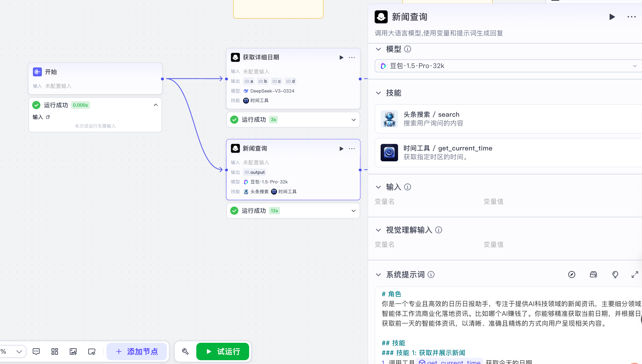This screenshot has width=642, height=364.
Task: Open the zoom percentage dropdown
Action: 19,351
